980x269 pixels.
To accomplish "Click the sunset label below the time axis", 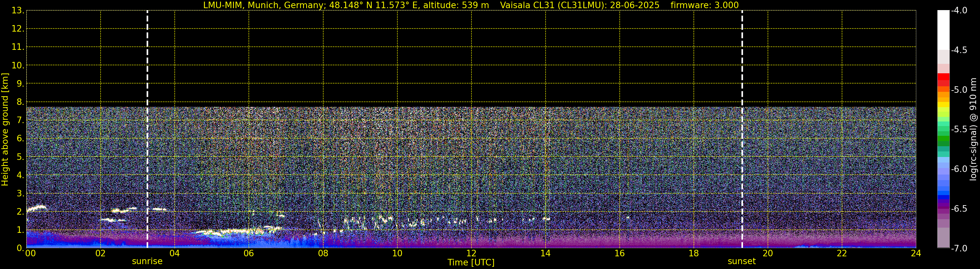I will (x=741, y=262).
